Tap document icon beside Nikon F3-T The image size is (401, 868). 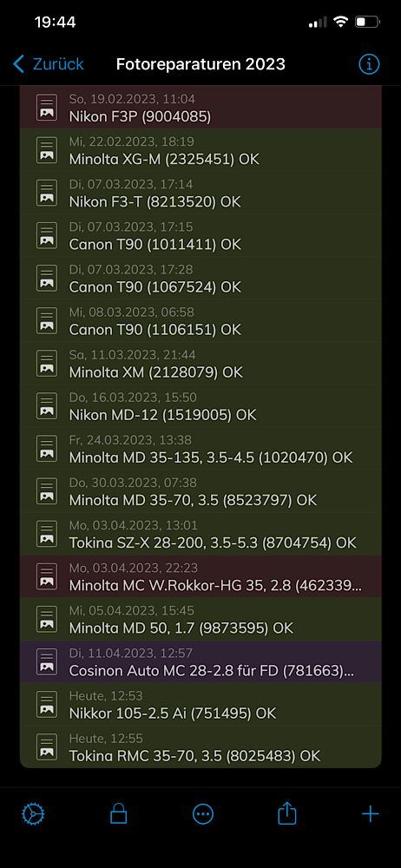47,193
